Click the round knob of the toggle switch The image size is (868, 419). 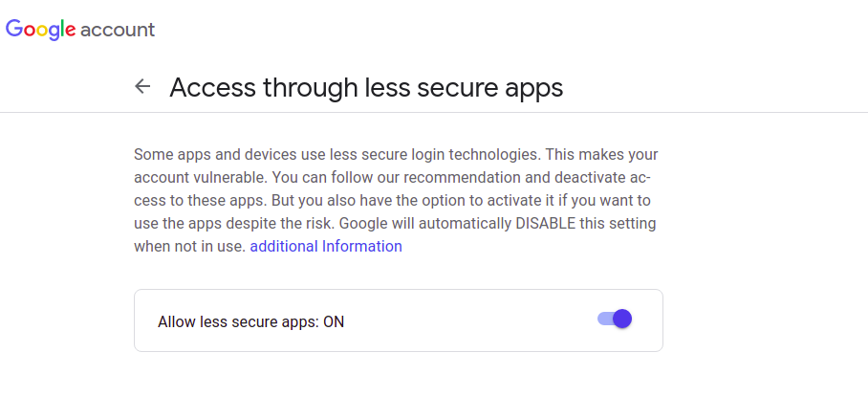(x=622, y=319)
